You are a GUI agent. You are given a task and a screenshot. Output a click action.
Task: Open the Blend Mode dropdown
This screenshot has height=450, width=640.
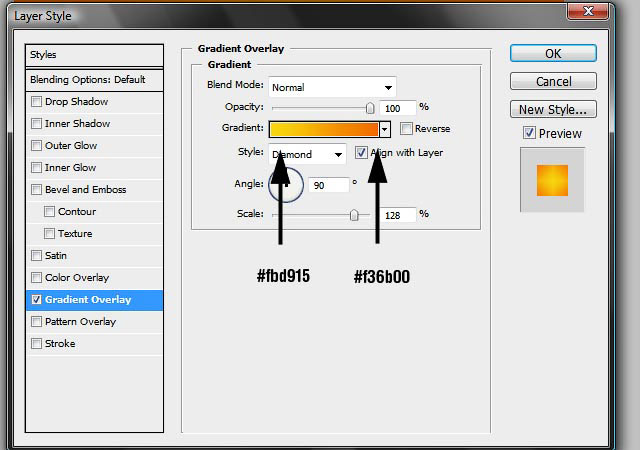(x=332, y=87)
